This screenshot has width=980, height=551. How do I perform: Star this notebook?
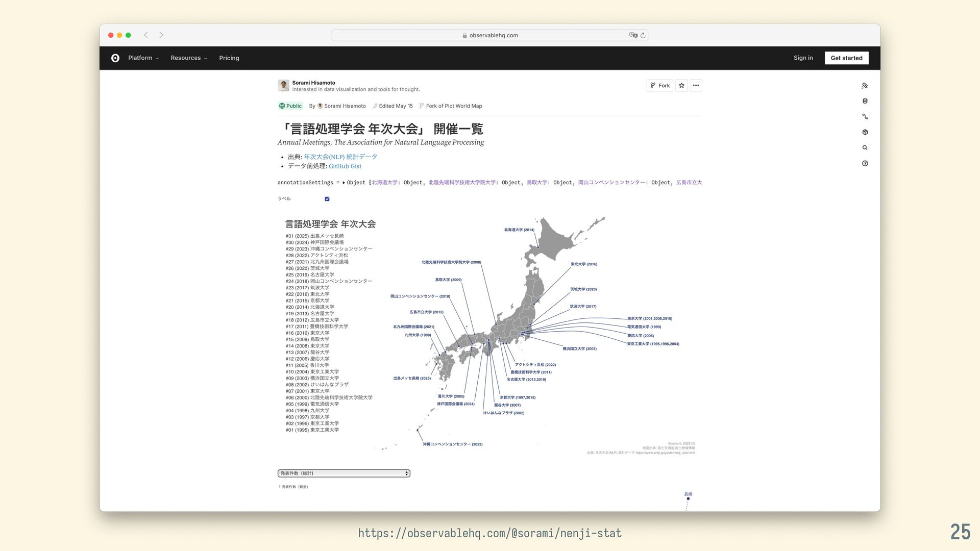coord(682,86)
